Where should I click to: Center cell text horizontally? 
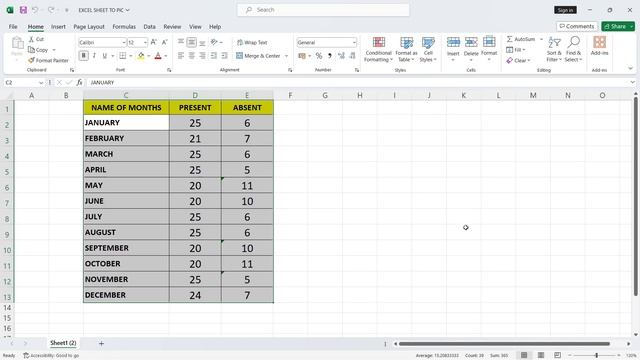point(191,56)
